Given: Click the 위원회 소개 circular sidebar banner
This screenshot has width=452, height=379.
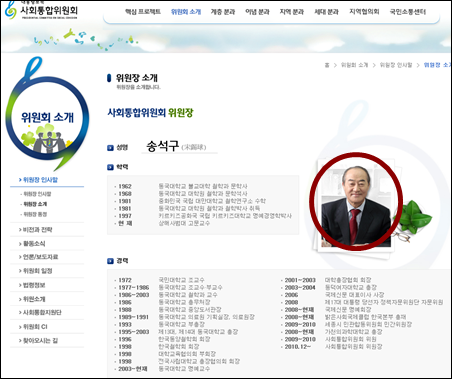Looking at the screenshot, I should (47, 114).
